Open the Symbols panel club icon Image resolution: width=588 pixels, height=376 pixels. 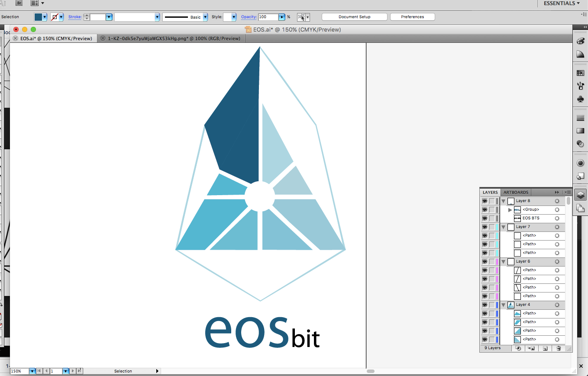pyautogui.click(x=581, y=99)
